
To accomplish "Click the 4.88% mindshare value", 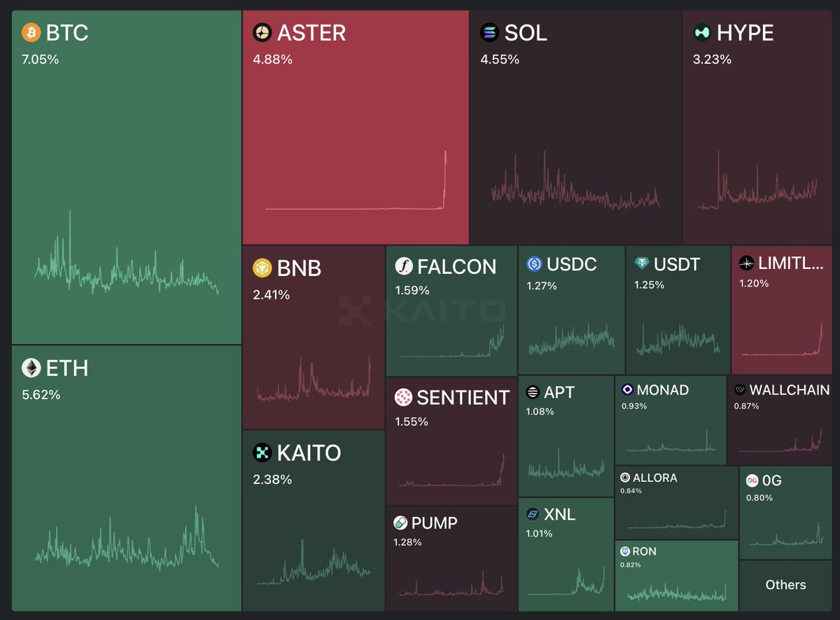I will (x=272, y=60).
